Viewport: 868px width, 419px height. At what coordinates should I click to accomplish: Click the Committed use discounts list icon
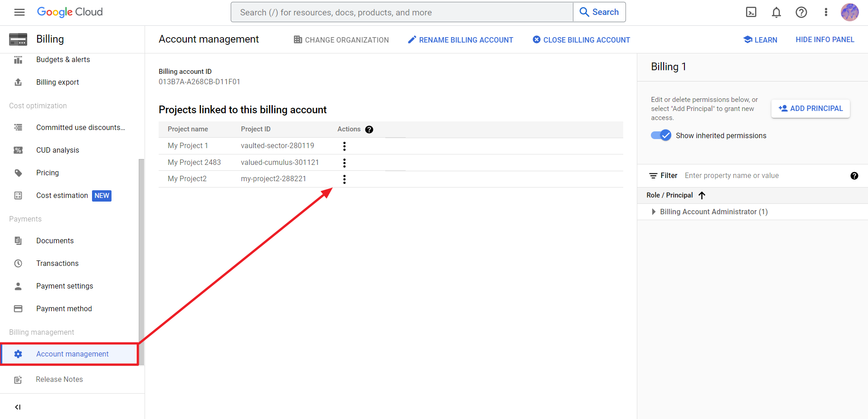[x=18, y=127]
